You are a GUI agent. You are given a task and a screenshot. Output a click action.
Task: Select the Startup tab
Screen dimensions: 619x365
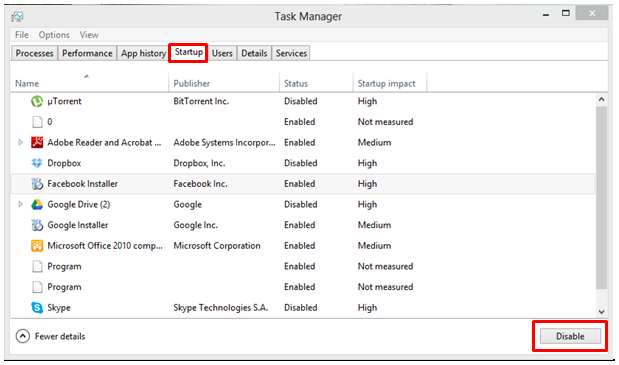[189, 52]
